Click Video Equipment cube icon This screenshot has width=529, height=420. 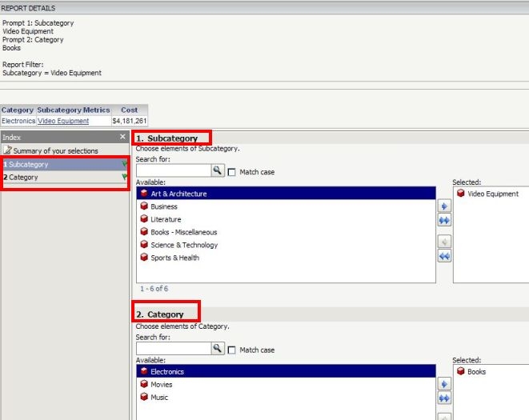[461, 193]
